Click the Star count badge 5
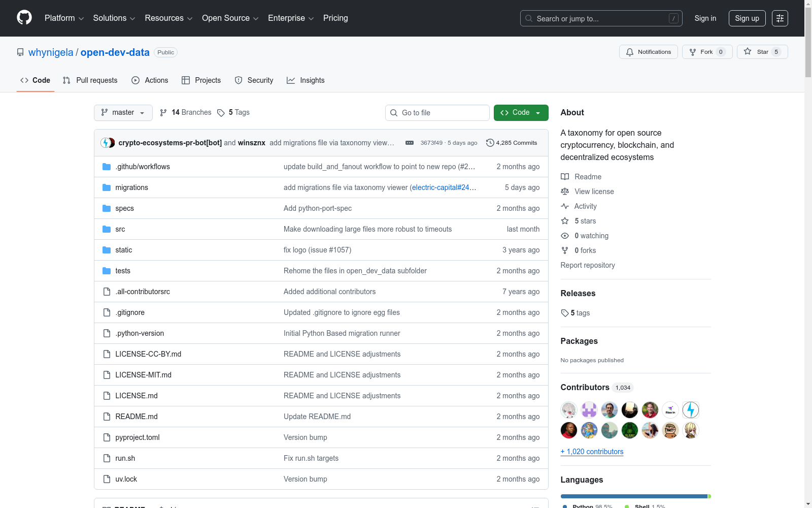 [x=776, y=52]
